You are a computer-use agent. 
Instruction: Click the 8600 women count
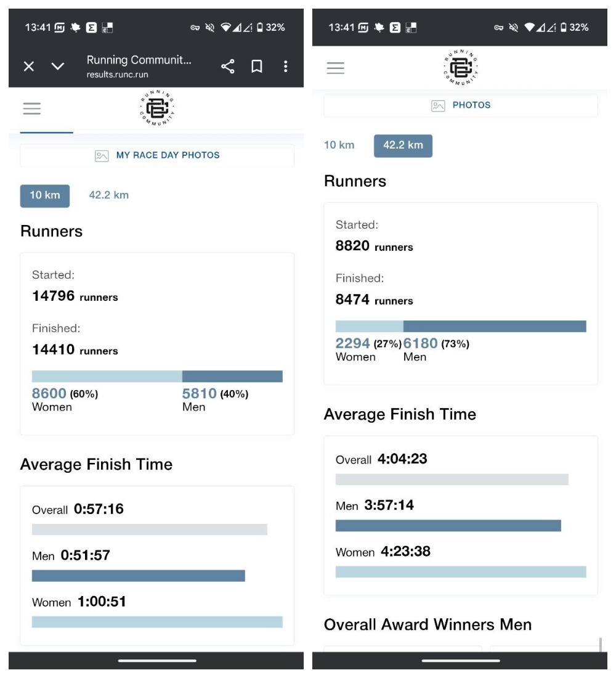(49, 393)
